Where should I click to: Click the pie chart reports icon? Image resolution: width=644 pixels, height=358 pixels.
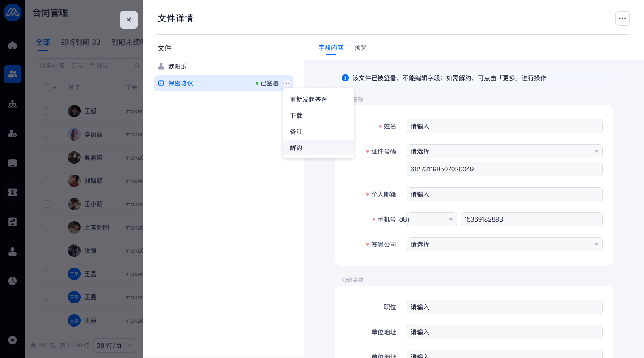click(13, 281)
